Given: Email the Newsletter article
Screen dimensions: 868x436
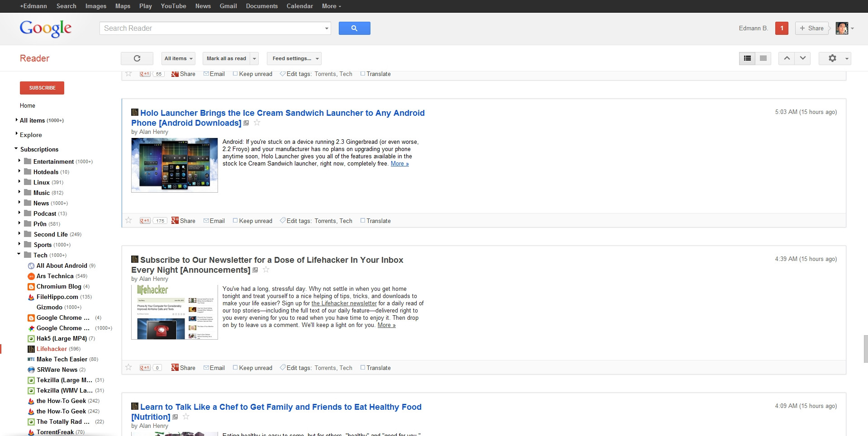Looking at the screenshot, I should 214,368.
